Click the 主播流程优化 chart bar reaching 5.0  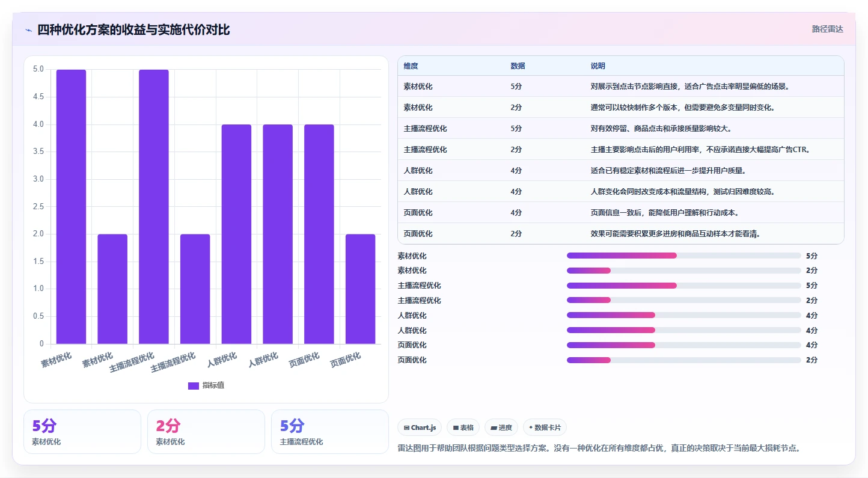click(154, 207)
